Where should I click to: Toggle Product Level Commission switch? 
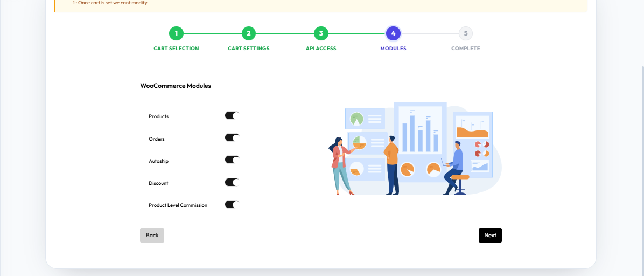(232, 204)
